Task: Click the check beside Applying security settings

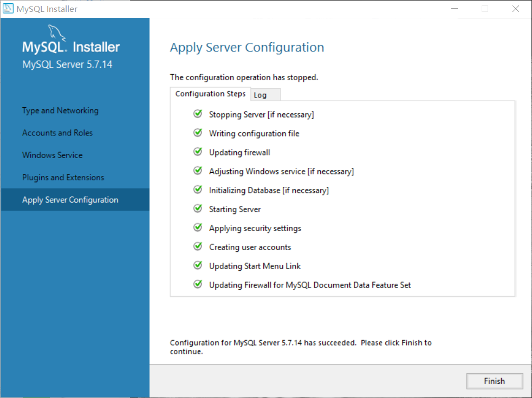Action: [198, 227]
